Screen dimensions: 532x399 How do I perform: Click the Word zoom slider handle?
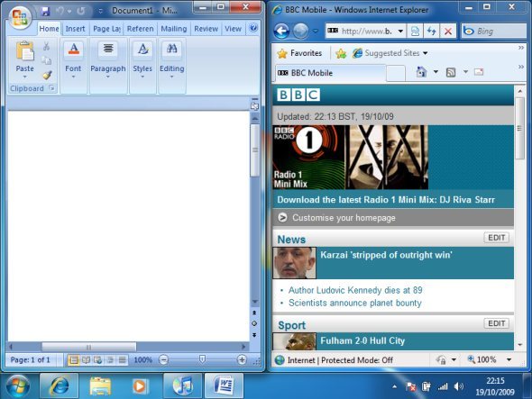tap(202, 359)
